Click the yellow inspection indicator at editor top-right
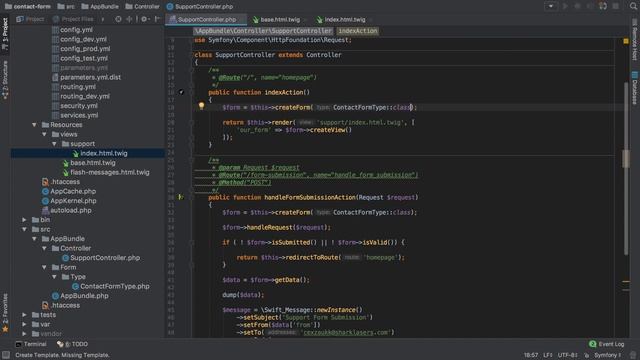 626,41
